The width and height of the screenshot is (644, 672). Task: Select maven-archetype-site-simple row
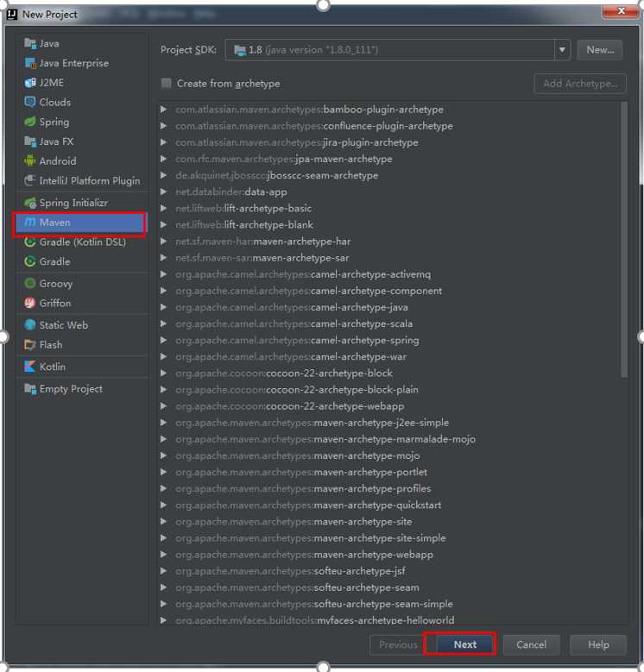point(390,537)
